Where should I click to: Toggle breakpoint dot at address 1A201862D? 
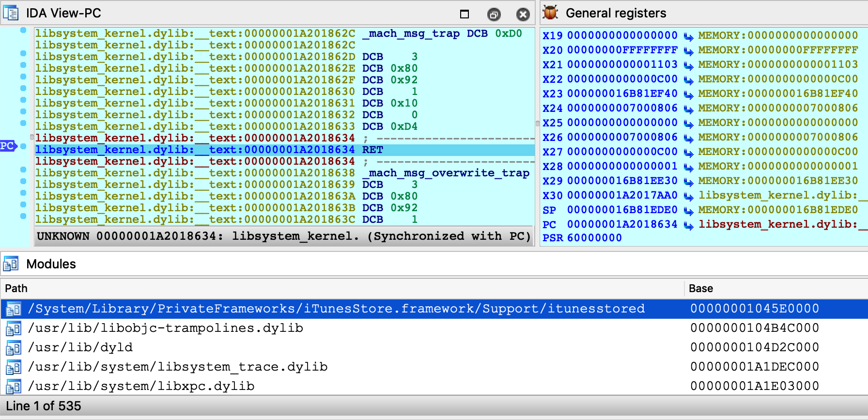pos(23,53)
